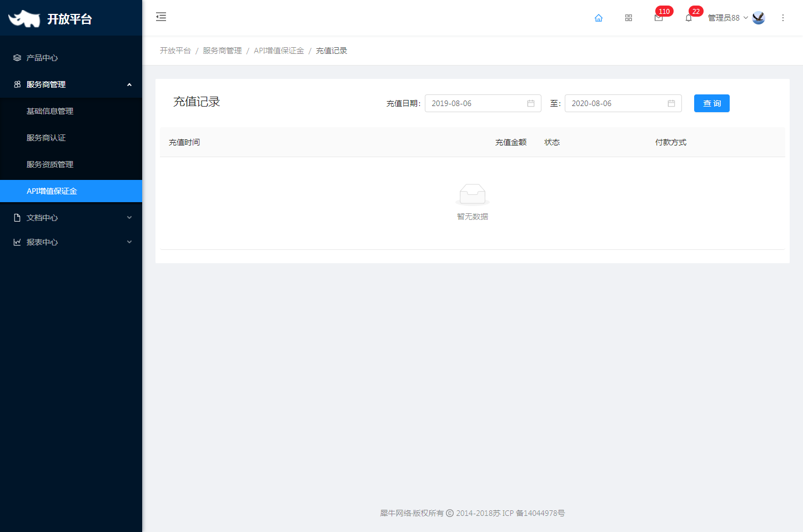
Task: Go to API增值保证金 breadcrumb link
Action: (279, 51)
